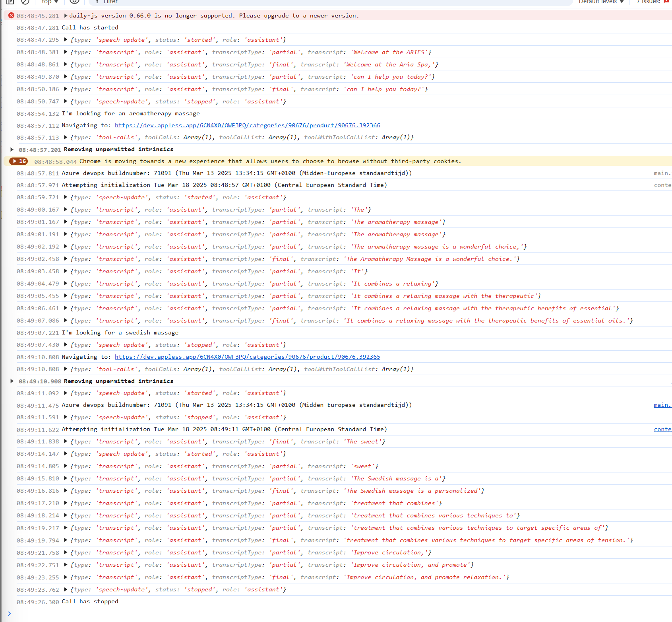Expand final 'can I help you today?' at 08:48:50.186
The image size is (672, 622).
click(66, 89)
